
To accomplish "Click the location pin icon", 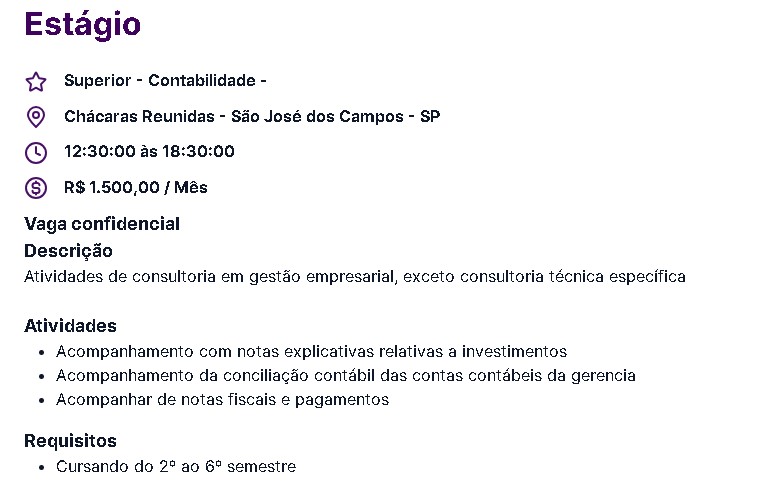I will pyautogui.click(x=36, y=117).
